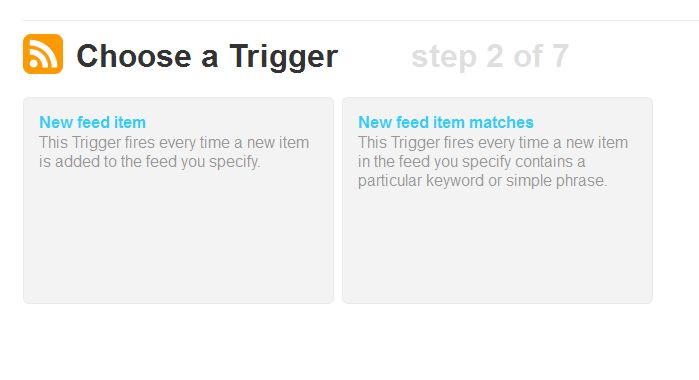Click the word "Choose" in the heading

(x=134, y=56)
